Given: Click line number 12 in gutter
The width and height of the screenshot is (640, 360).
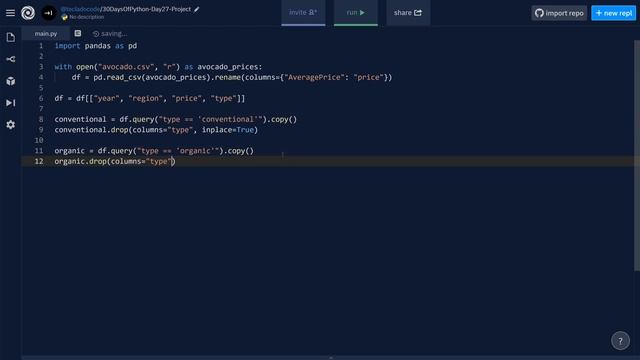Looking at the screenshot, I should (39, 161).
